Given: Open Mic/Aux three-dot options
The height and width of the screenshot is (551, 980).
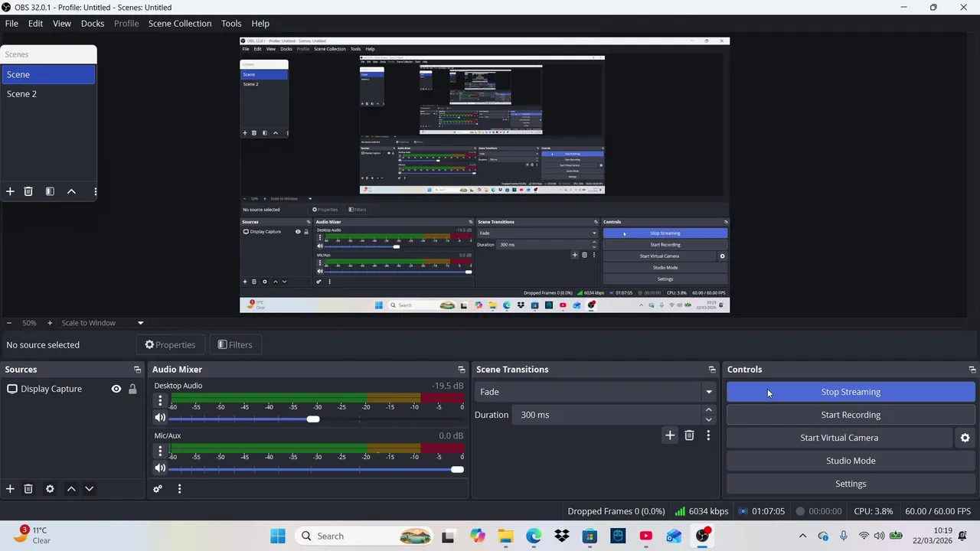Looking at the screenshot, I should coord(160,451).
